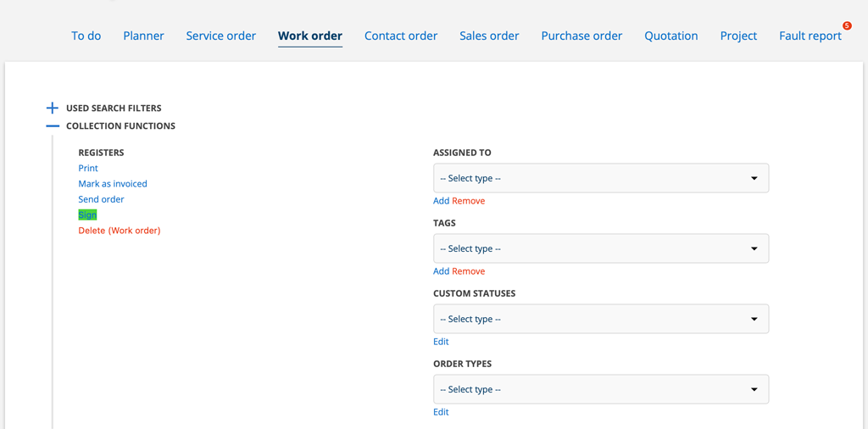Click Add under Assigned To

tap(441, 201)
